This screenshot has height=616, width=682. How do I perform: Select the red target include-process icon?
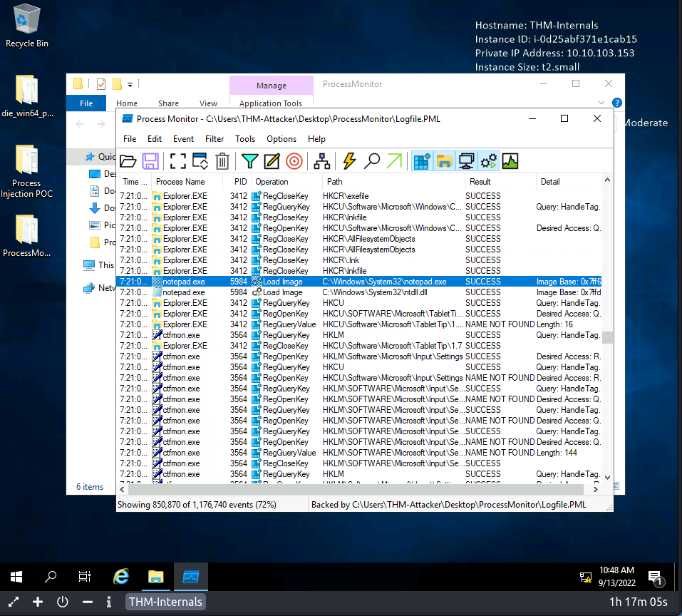[294, 161]
